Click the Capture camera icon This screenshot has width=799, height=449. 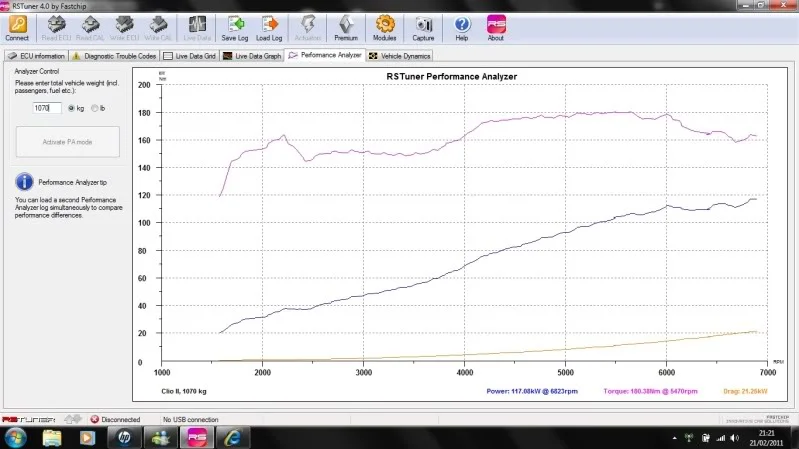[423, 24]
